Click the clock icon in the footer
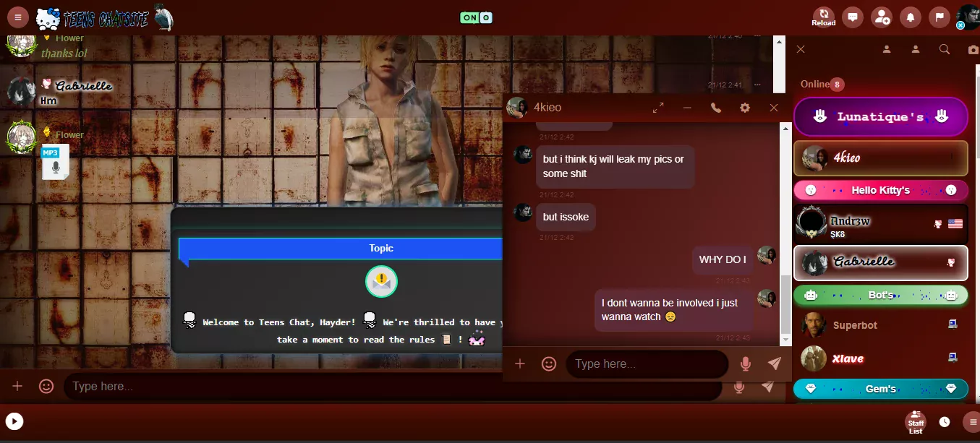980x443 pixels. pyautogui.click(x=945, y=422)
